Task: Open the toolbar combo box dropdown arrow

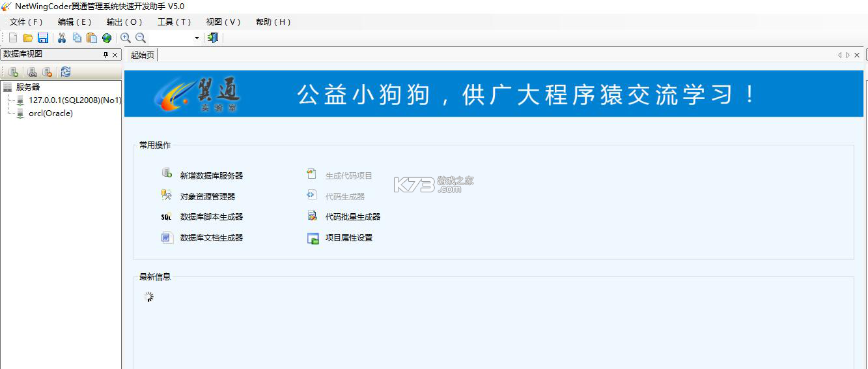Action: point(197,38)
